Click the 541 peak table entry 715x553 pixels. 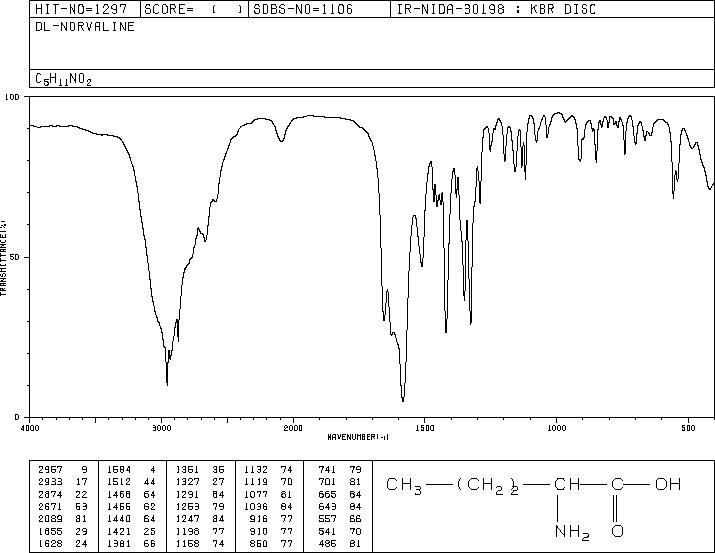(327, 531)
